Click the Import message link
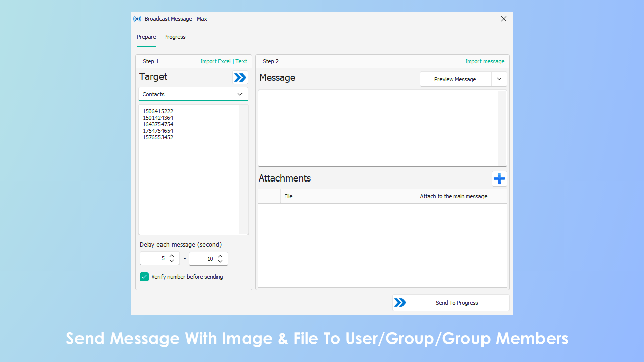The height and width of the screenshot is (362, 644). (485, 61)
